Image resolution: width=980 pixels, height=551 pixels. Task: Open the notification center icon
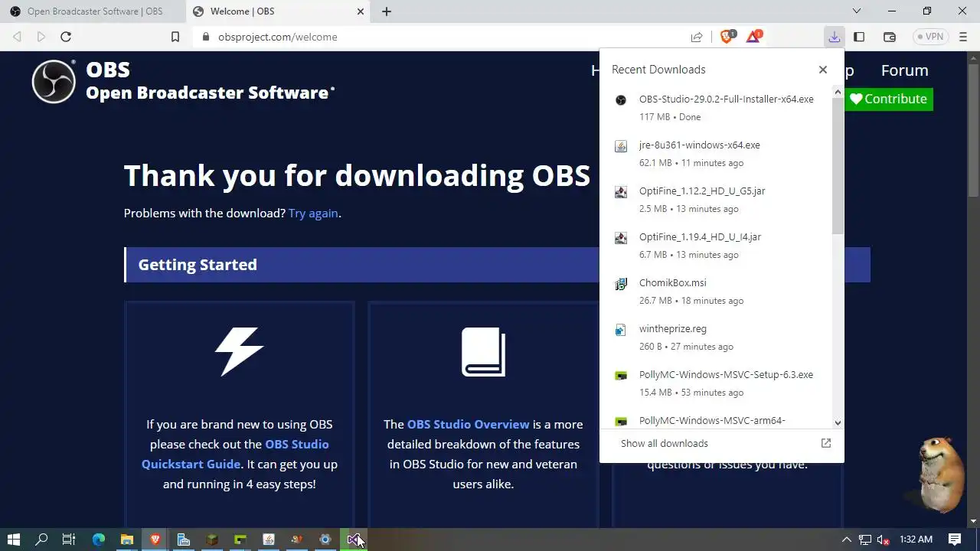[x=955, y=540]
